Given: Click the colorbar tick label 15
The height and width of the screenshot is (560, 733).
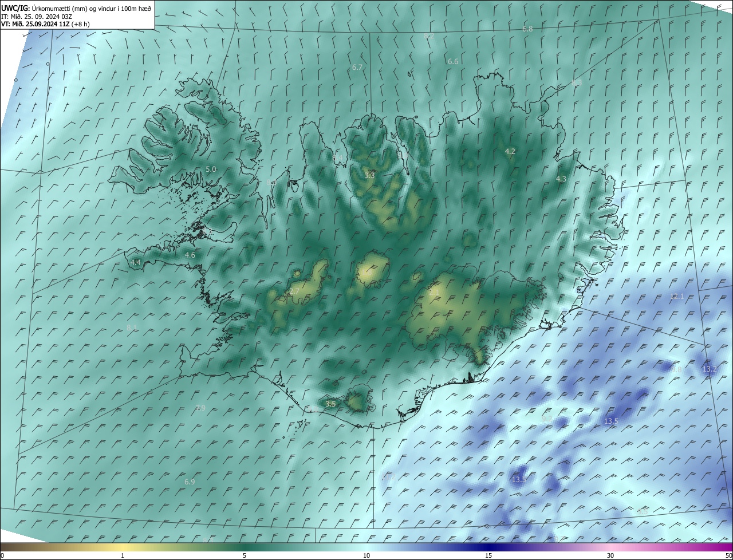Looking at the screenshot, I should point(488,556).
